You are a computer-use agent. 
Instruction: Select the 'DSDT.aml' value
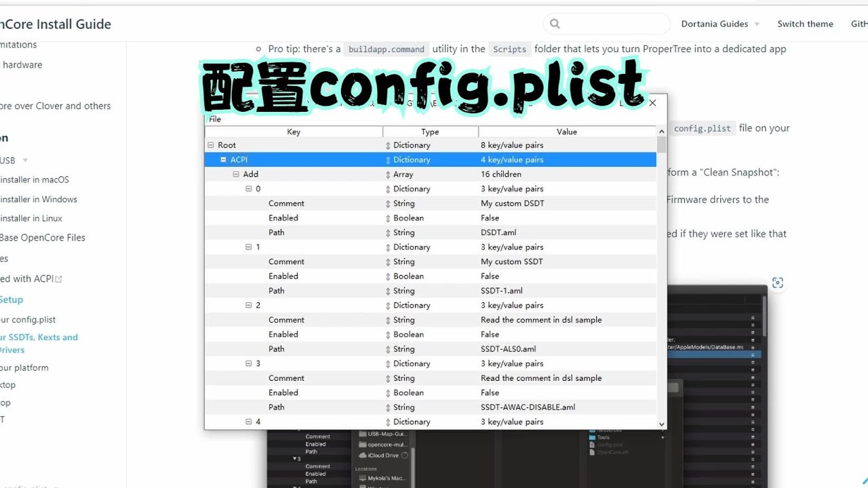point(498,232)
